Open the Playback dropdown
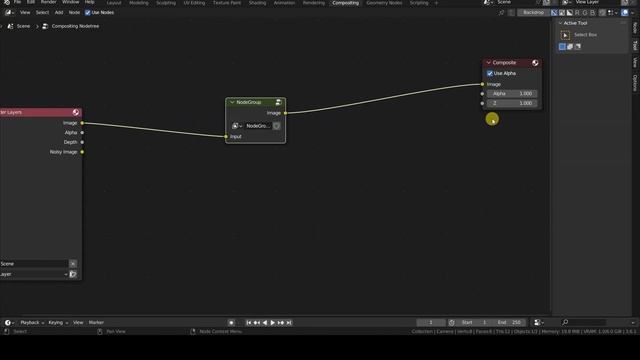 tap(32, 323)
